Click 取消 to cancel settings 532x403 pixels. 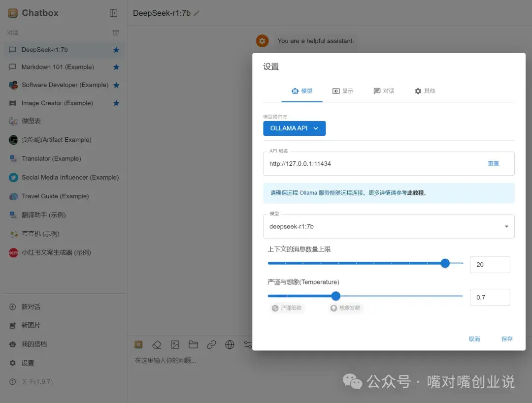(x=474, y=339)
